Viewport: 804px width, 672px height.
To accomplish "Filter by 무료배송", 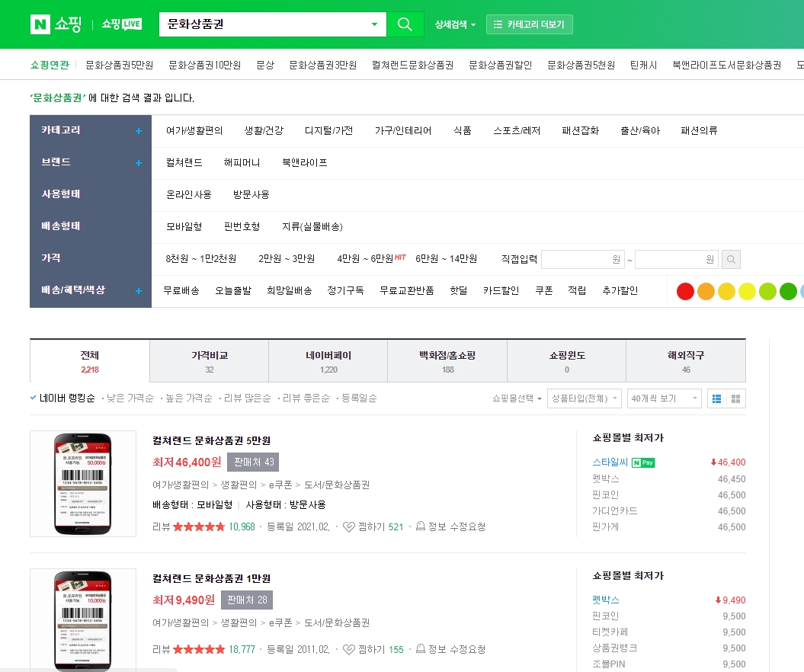I will coord(181,290).
